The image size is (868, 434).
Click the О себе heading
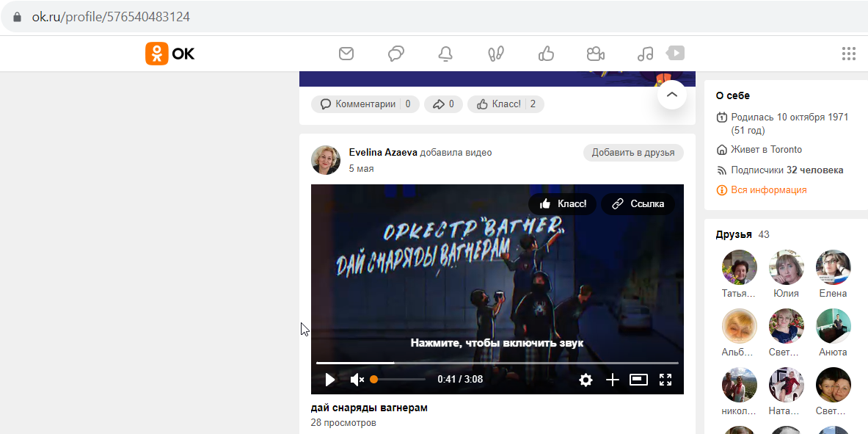coord(732,96)
